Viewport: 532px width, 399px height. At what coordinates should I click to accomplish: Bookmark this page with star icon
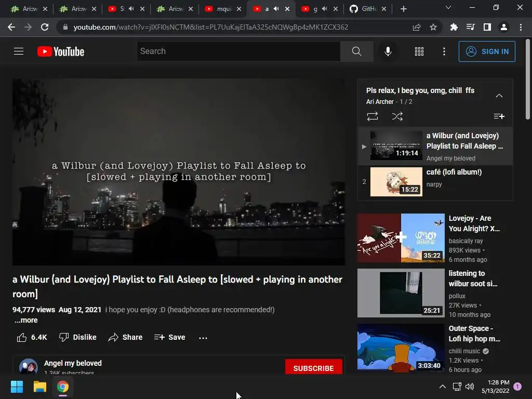point(433,27)
